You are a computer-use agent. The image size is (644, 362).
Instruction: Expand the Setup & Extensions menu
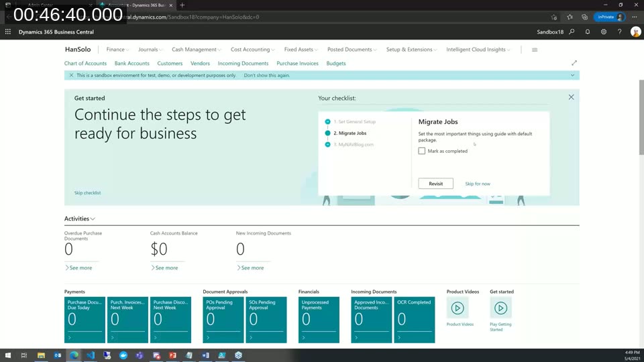tap(411, 49)
